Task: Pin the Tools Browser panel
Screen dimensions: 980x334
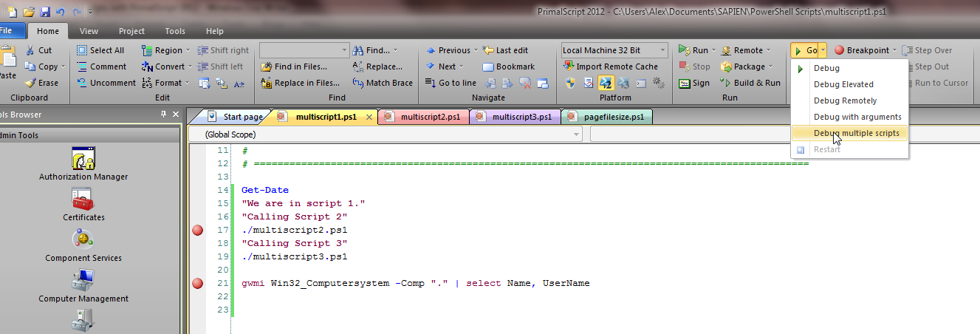Action: [164, 115]
